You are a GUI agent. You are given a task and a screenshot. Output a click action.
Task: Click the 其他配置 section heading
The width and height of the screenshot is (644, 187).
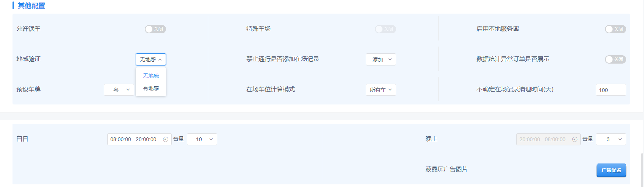click(31, 6)
